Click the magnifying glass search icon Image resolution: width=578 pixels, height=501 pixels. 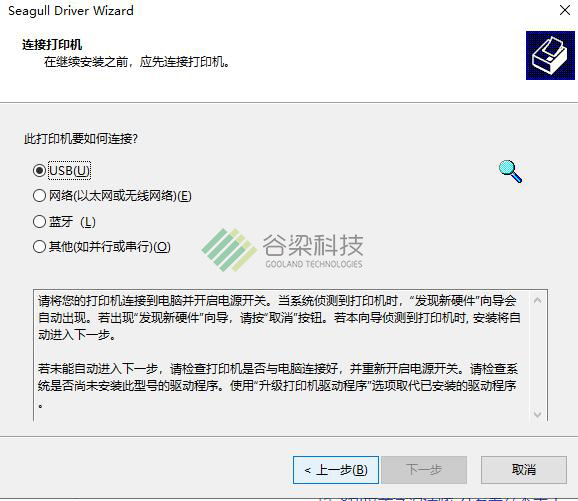pyautogui.click(x=510, y=171)
